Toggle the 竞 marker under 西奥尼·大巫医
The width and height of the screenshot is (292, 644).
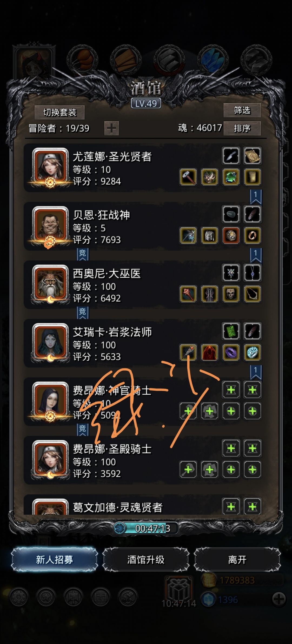[82, 313]
